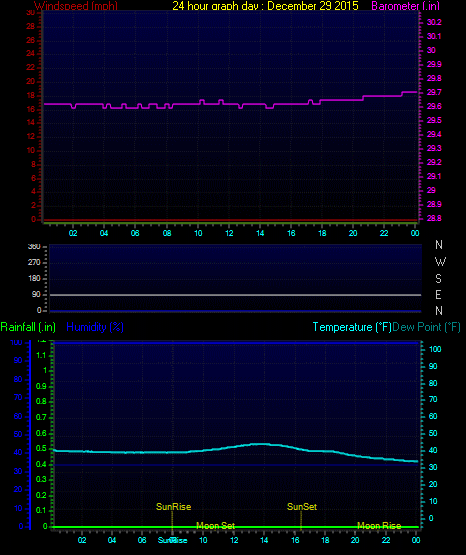Click the Rainfall (.in) legend label
The image size is (466, 555).
[x=28, y=327]
